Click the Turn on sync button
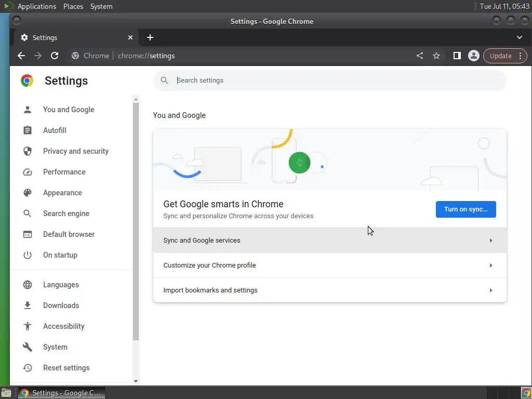 465,209
